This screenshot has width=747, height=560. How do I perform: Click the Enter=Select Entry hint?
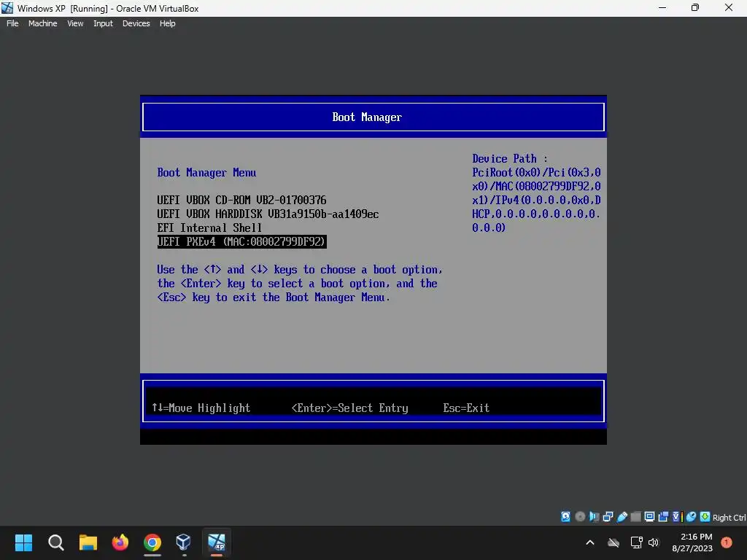pos(349,408)
